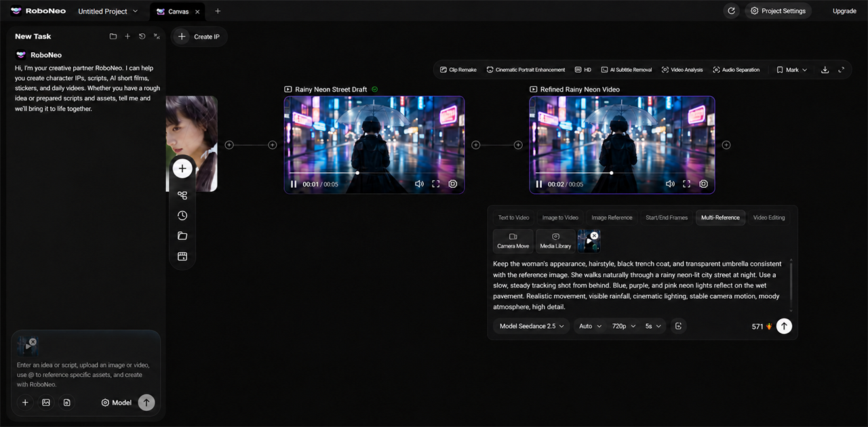Open Video Analysis tool
868x427 pixels.
(682, 70)
